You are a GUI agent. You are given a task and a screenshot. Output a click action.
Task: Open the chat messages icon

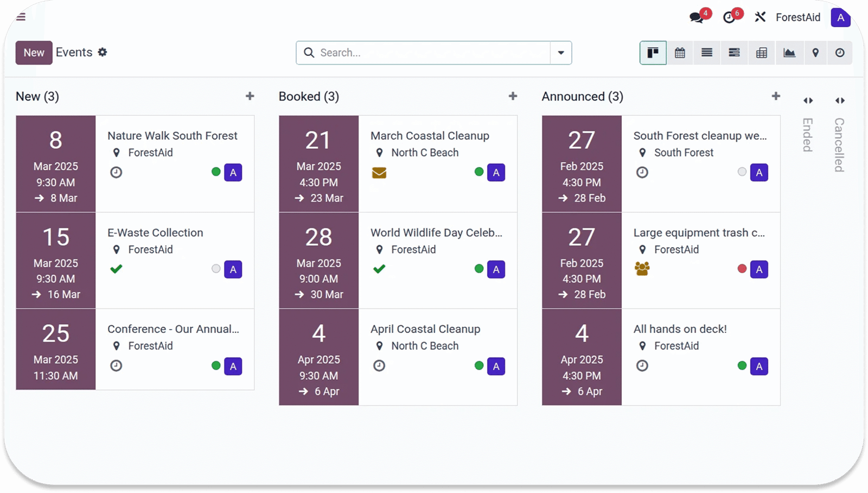[697, 17]
